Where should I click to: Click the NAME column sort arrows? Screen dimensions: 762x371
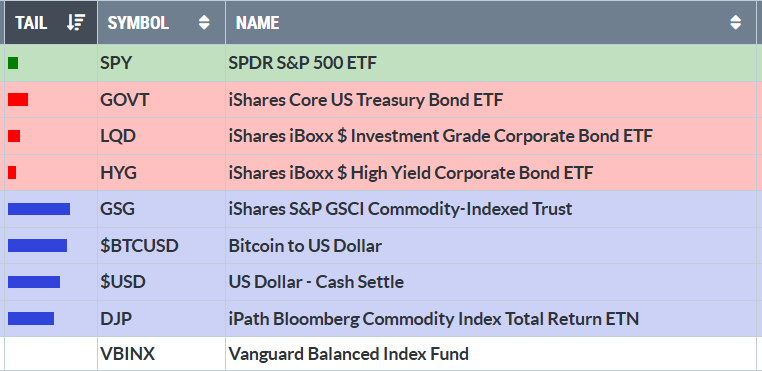(x=736, y=22)
